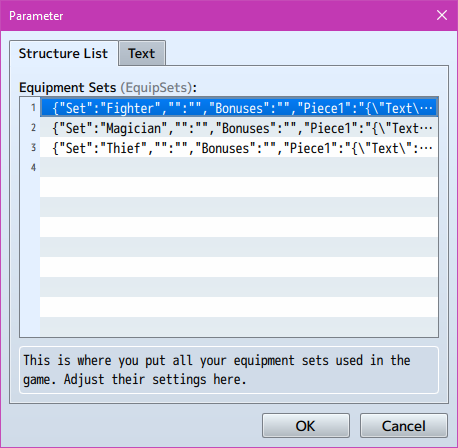
Task: Click the blank fifth row in the list
Action: 239,187
